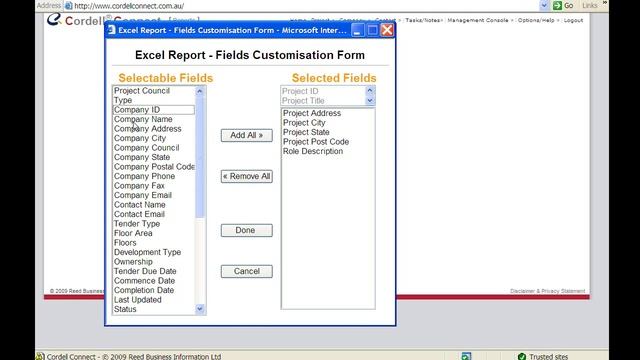The image size is (640, 360).
Task: Click the Done button
Action: coord(247,230)
